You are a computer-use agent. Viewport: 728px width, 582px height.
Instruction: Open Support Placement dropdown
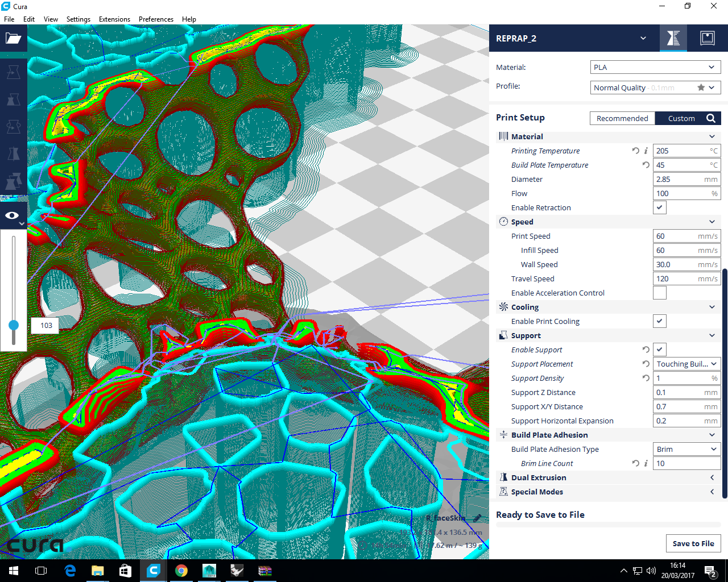click(687, 364)
